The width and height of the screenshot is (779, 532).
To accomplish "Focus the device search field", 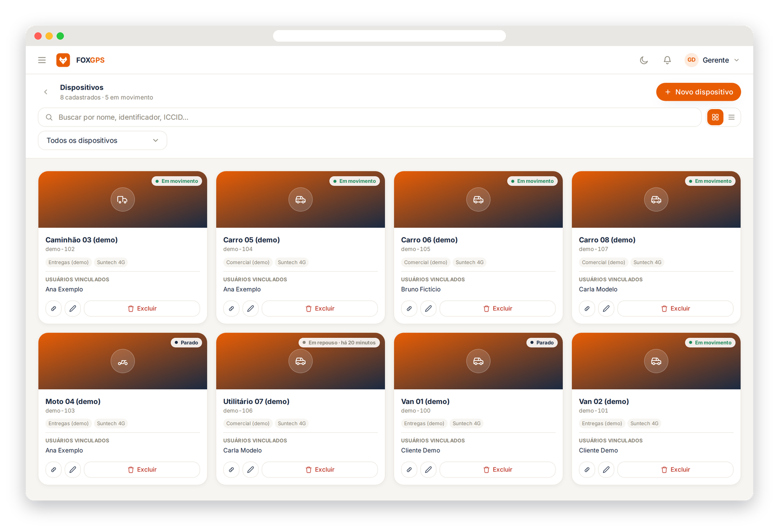I will point(370,117).
